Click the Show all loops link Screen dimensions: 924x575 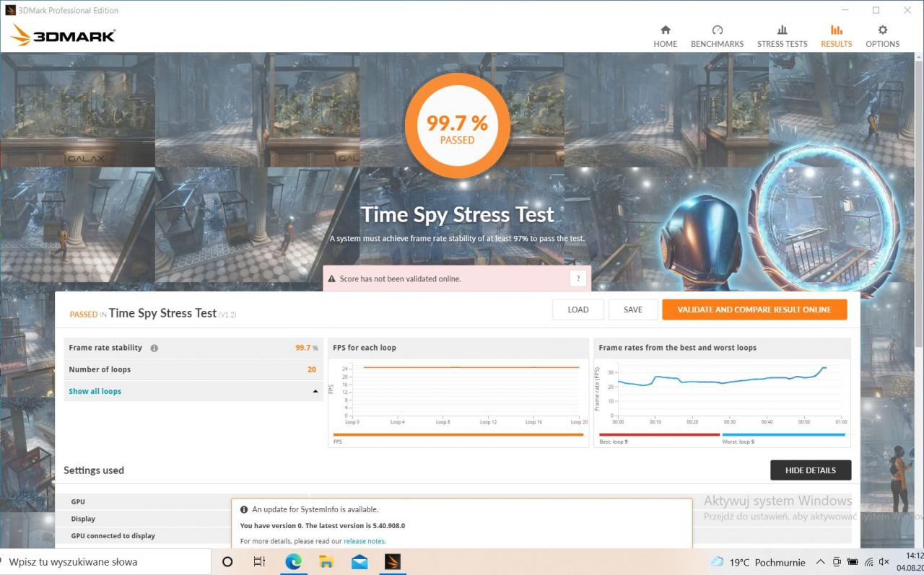point(95,391)
